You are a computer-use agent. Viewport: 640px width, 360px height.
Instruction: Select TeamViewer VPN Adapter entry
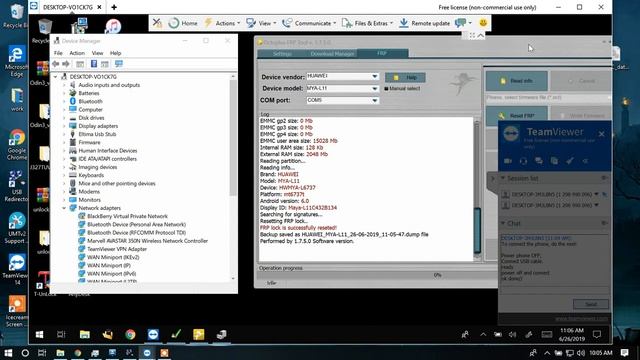[117, 249]
